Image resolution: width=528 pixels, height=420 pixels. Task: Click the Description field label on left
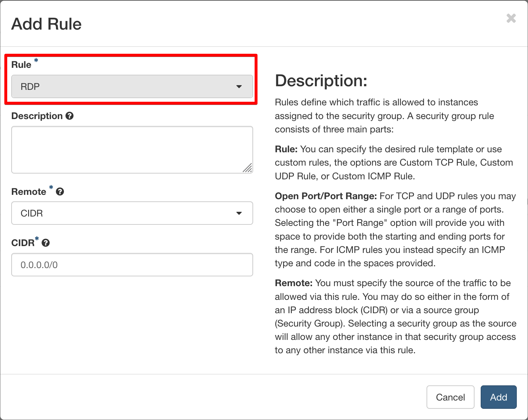[x=37, y=116]
